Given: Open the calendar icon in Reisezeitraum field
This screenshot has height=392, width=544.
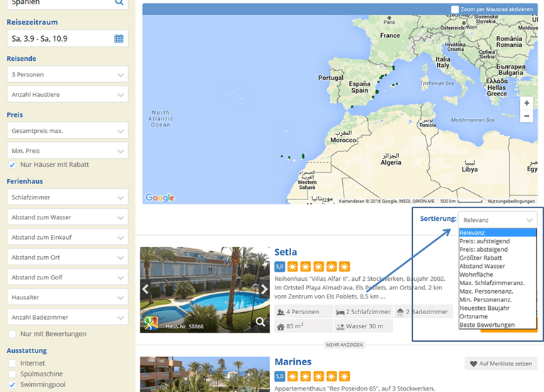Looking at the screenshot, I should tap(119, 38).
